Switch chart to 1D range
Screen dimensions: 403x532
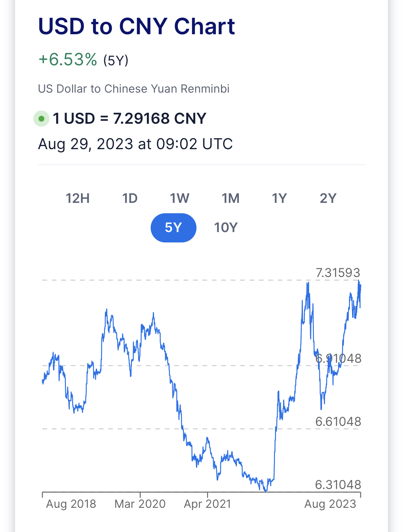pyautogui.click(x=130, y=198)
